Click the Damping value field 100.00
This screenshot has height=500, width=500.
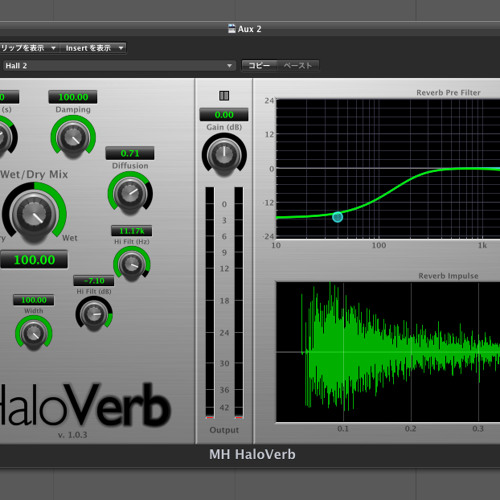tap(73, 97)
